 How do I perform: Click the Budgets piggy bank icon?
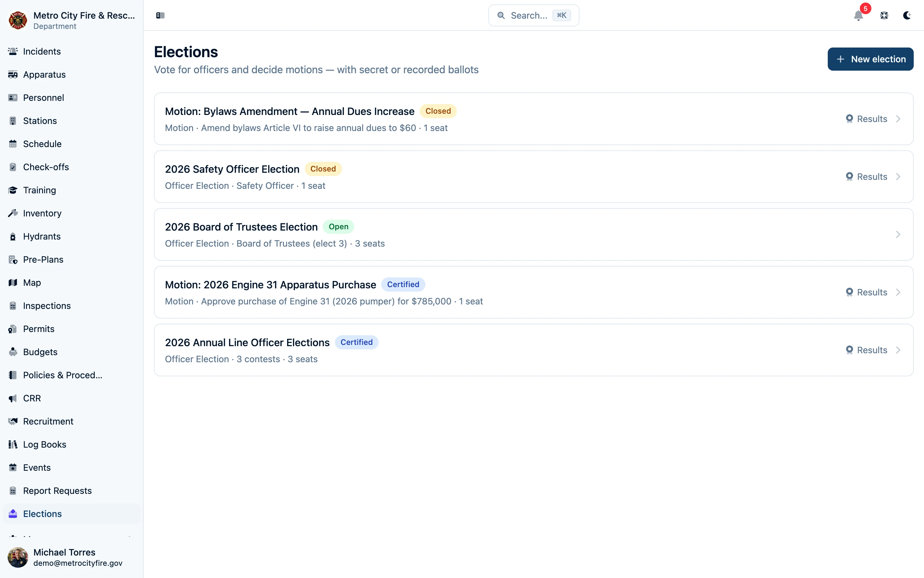tap(13, 352)
